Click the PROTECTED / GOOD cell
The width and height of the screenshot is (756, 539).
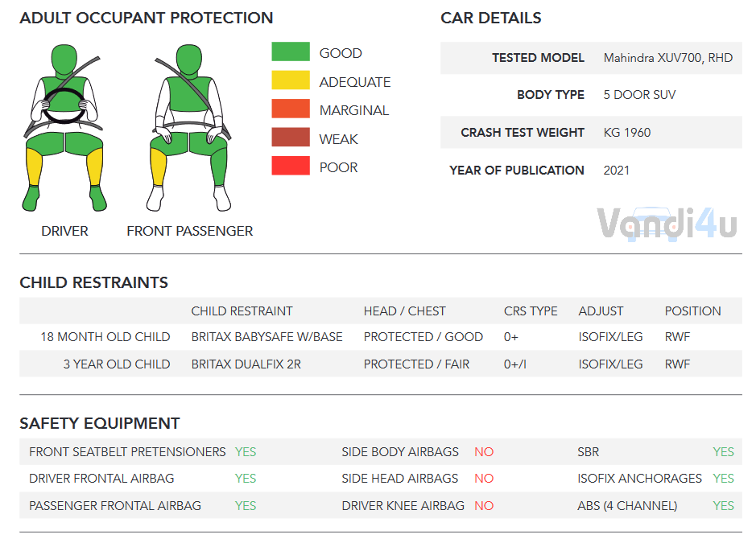pos(423,337)
